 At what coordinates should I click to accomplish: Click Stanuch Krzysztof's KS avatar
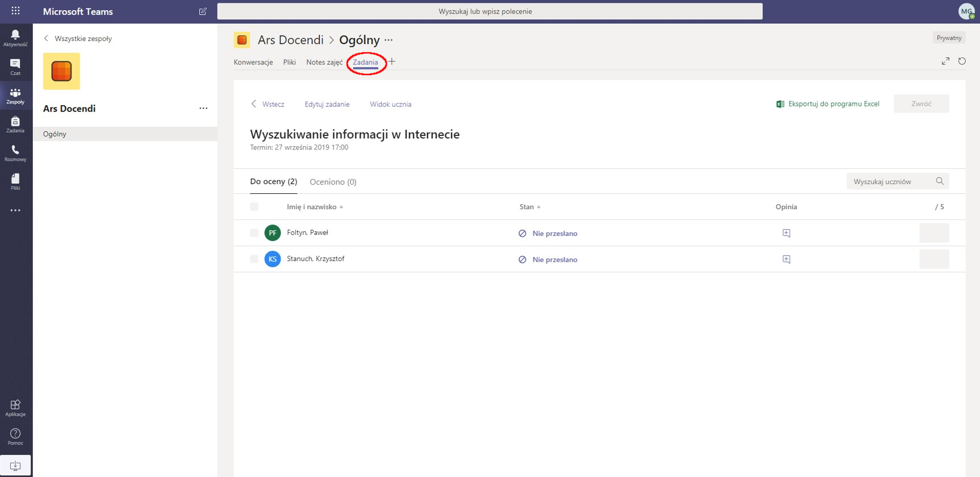[x=273, y=259]
